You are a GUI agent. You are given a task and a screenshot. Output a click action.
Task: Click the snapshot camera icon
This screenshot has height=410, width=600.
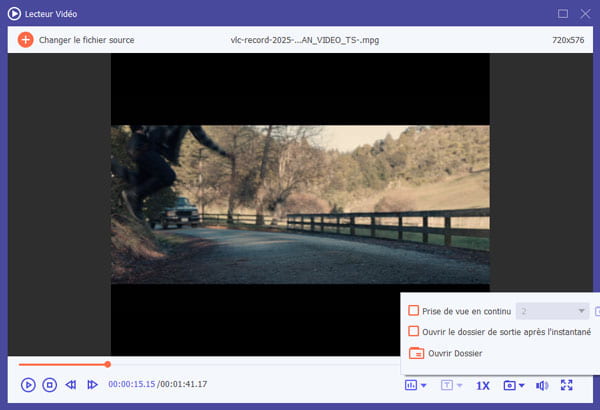pyautogui.click(x=509, y=385)
